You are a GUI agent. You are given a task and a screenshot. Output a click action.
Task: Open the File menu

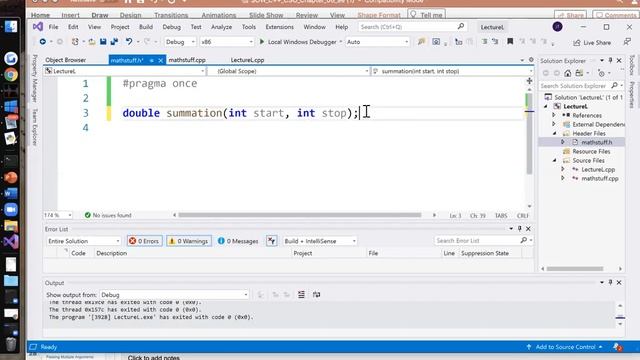coord(53,27)
